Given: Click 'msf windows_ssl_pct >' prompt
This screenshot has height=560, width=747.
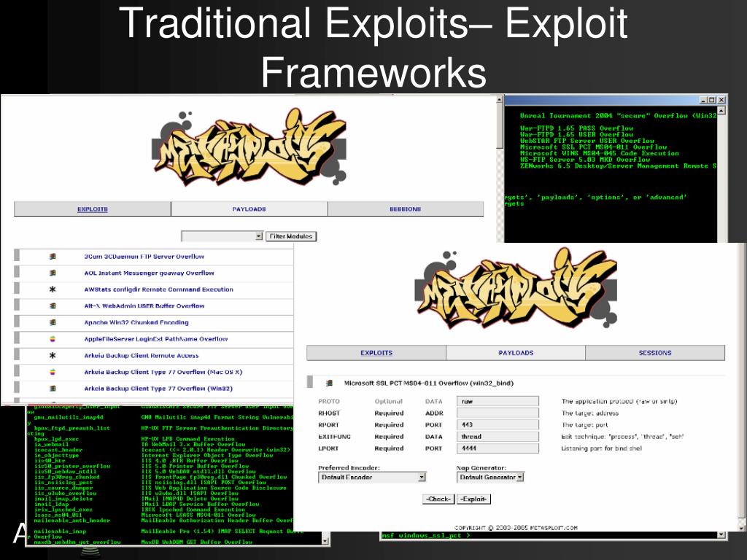Looking at the screenshot, I should pos(426,535).
